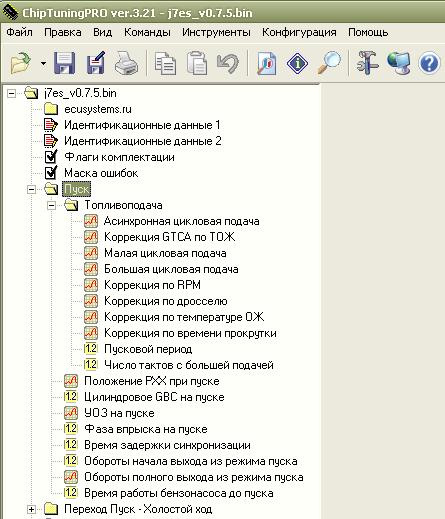Click graph icon of Коррекция по времени прокрутки
Screen dimensions: 445x519
91,333
